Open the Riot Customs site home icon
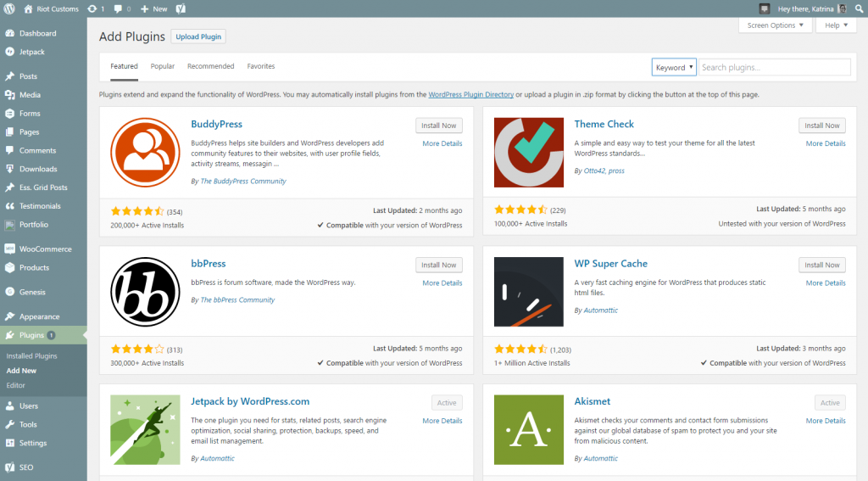868x481 pixels. tap(28, 8)
